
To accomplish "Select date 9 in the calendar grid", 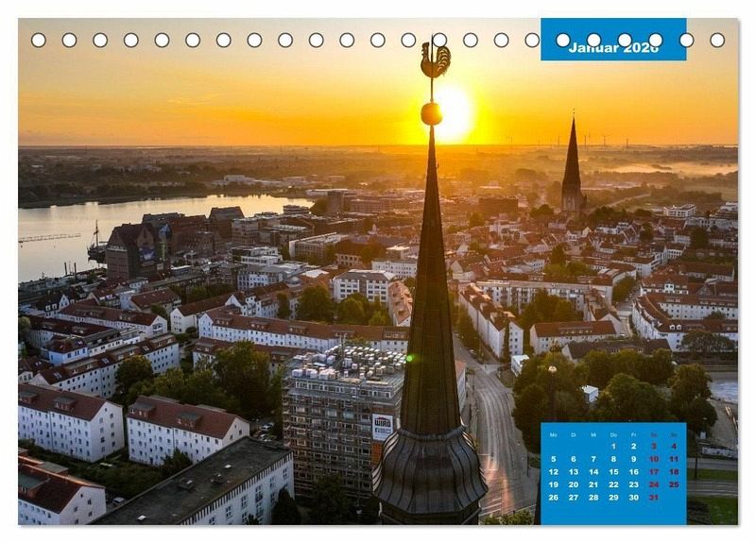I will (633, 459).
